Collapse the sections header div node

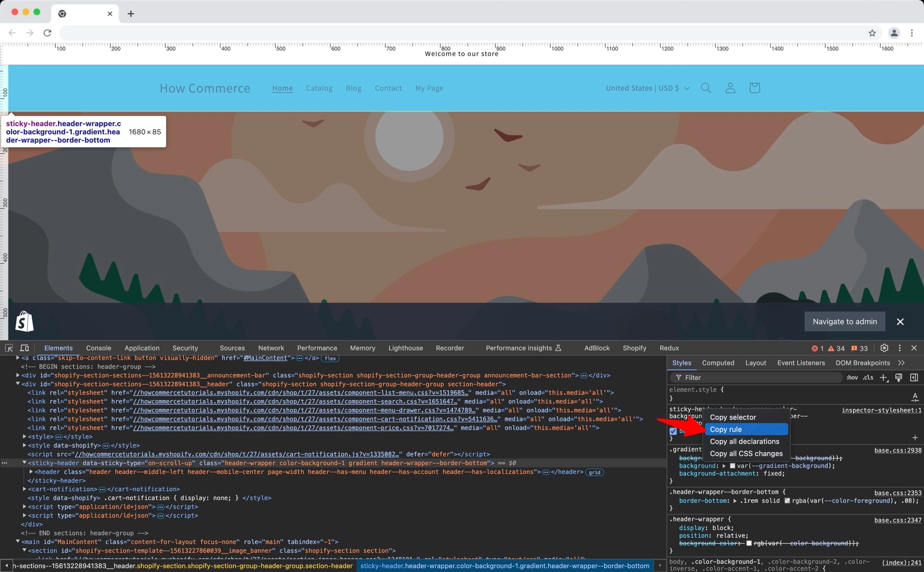pos(18,383)
